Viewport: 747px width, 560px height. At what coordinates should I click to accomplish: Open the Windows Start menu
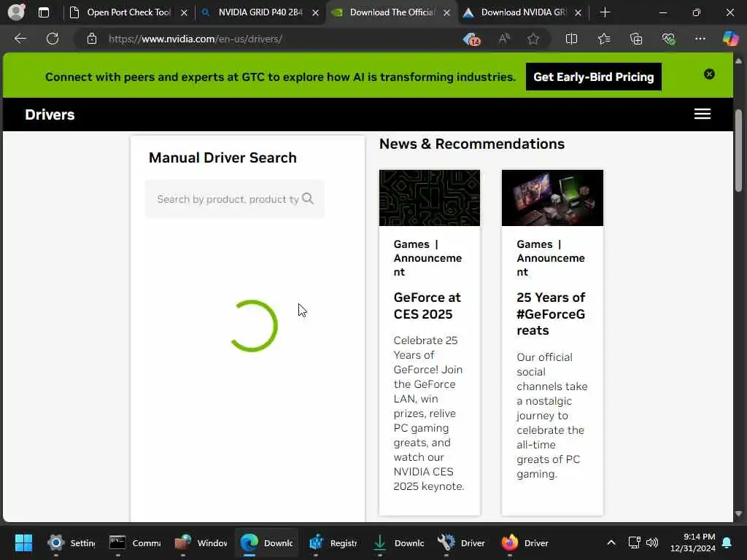pos(23,542)
